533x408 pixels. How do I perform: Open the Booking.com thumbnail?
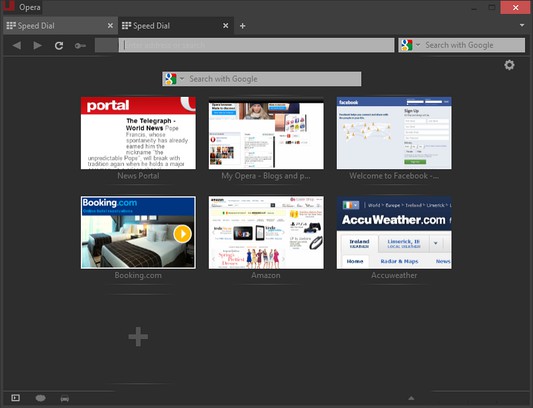coord(138,232)
